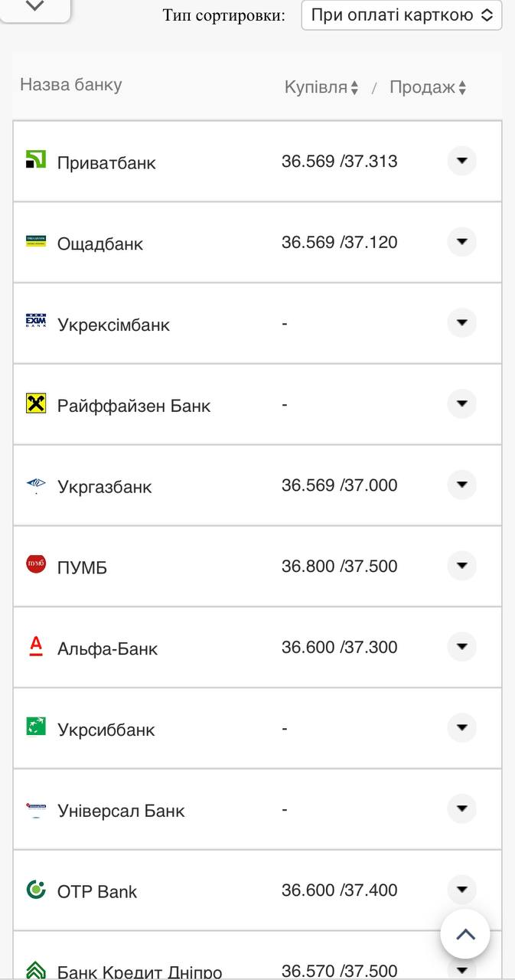The image size is (515, 980).
Task: Sort the list by Продаж rate
Action: click(x=428, y=87)
